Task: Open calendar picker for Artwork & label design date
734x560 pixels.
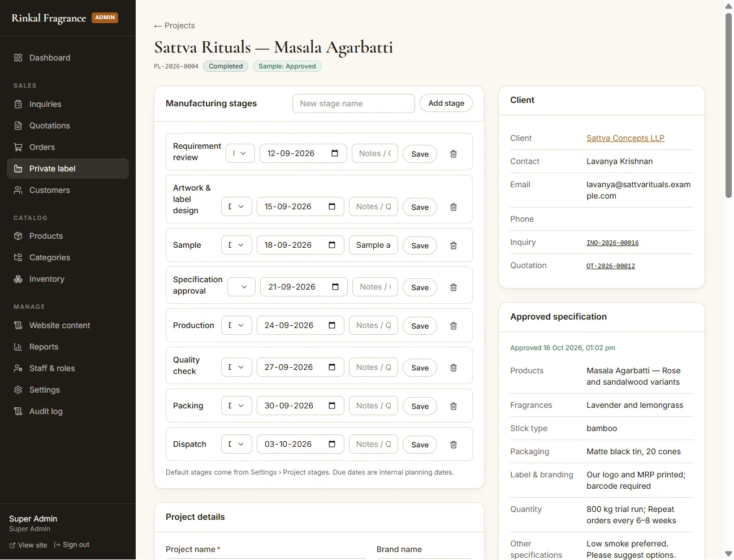Action: [x=332, y=206]
